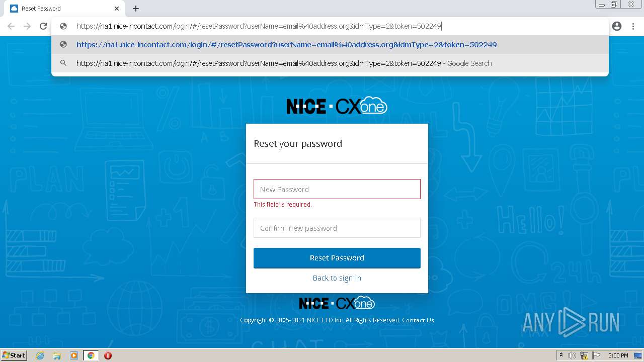Reload the page with refresh icon
The width and height of the screenshot is (644, 362).
pos(43,26)
